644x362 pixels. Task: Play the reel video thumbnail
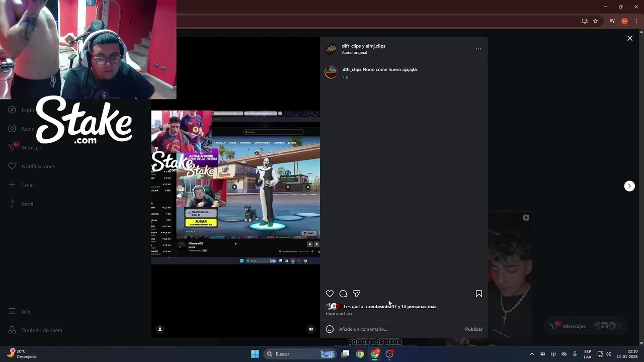point(235,187)
